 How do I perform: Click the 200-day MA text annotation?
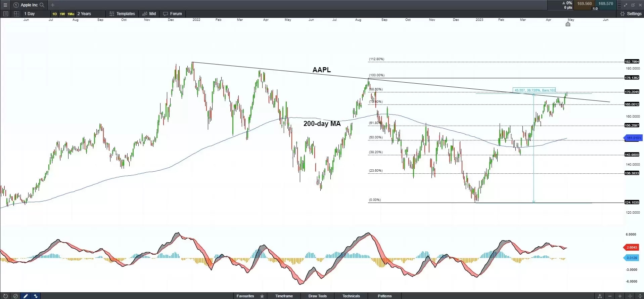pos(322,124)
